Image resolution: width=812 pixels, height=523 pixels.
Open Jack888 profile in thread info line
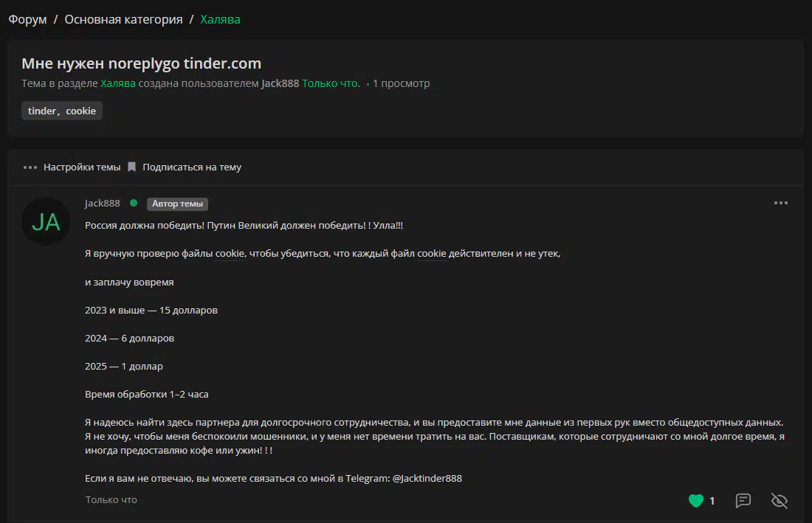click(281, 83)
